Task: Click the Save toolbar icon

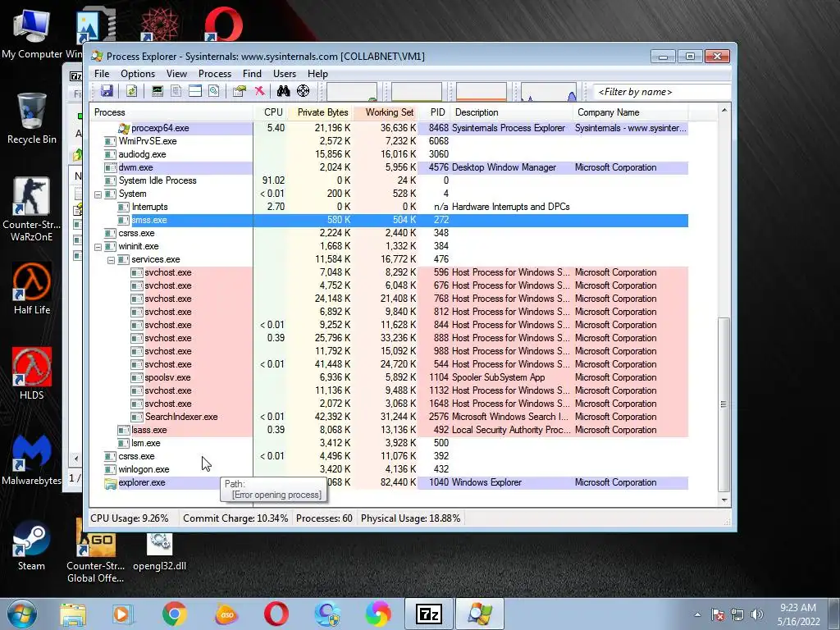Action: pyautogui.click(x=107, y=91)
